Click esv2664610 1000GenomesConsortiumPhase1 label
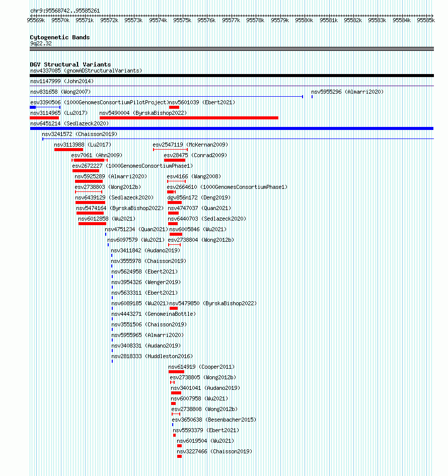 (227, 187)
